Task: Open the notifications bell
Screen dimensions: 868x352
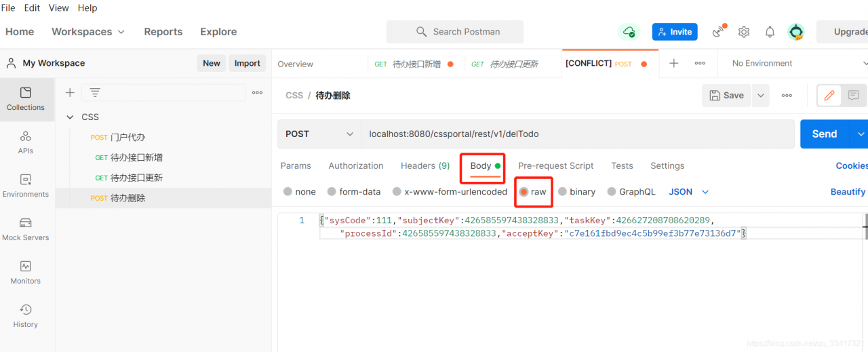Action: point(770,32)
